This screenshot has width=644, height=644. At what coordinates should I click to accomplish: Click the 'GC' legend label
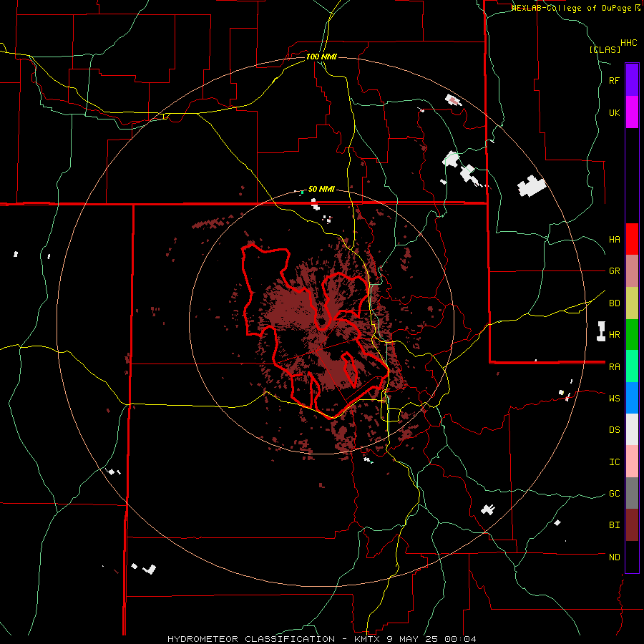tap(614, 493)
